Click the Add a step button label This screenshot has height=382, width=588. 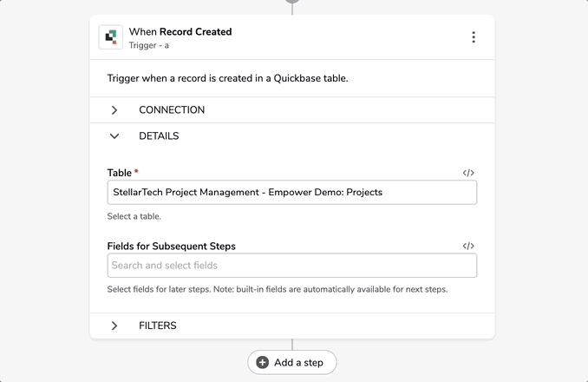coord(298,363)
